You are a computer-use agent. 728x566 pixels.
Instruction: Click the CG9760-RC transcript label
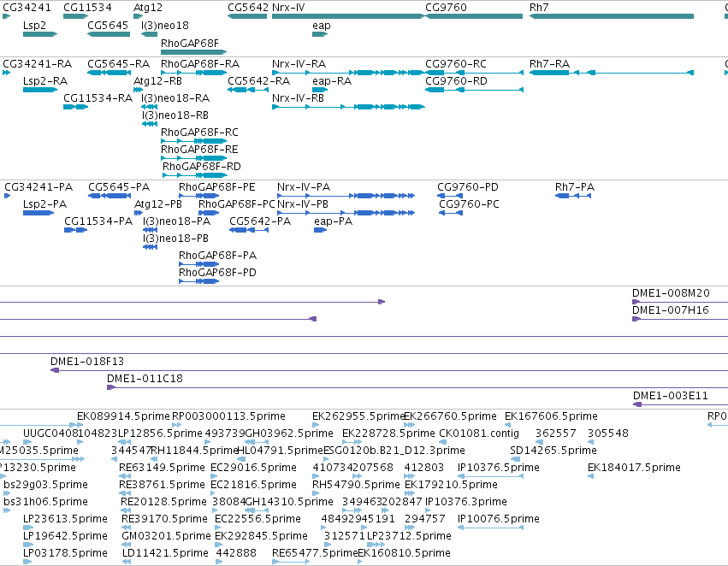[x=456, y=63]
